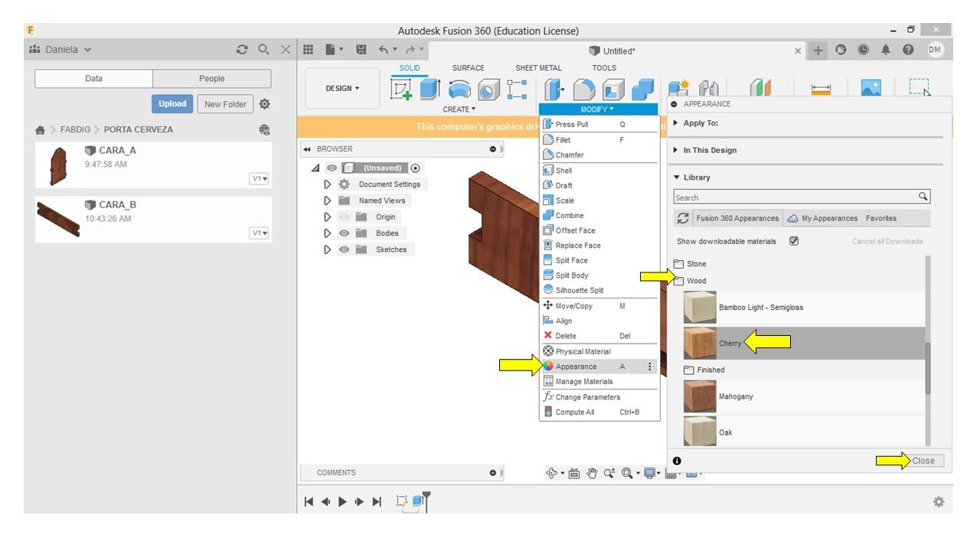Activate the Unsaved component radio button
Viewport: 980px width, 551px height.
tap(416, 168)
